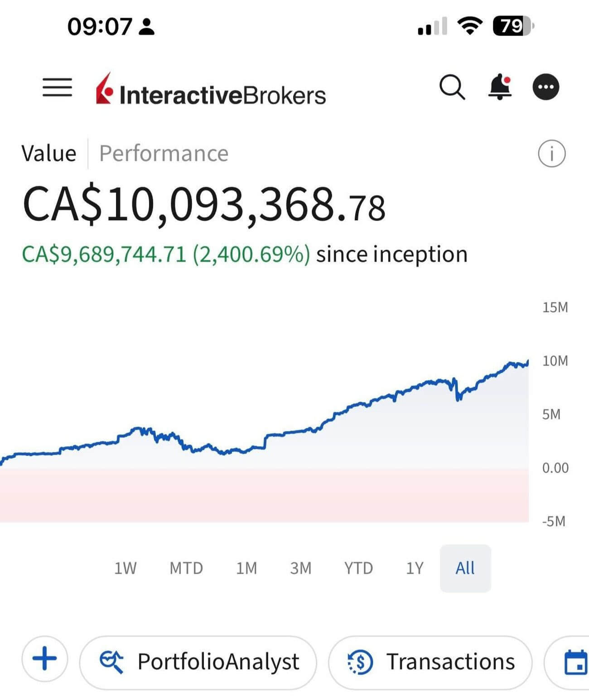The image size is (589, 700).
Task: Open the search magnifier icon
Action: [x=452, y=87]
